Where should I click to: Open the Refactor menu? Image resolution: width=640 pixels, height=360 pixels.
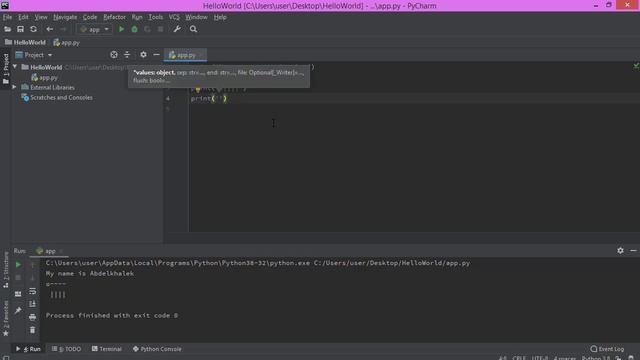[x=114, y=17]
